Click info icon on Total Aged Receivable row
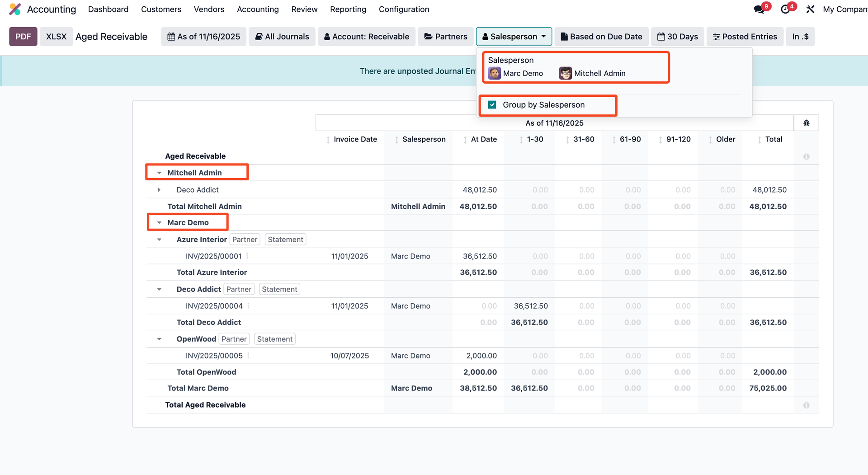868x475 pixels. (x=806, y=405)
